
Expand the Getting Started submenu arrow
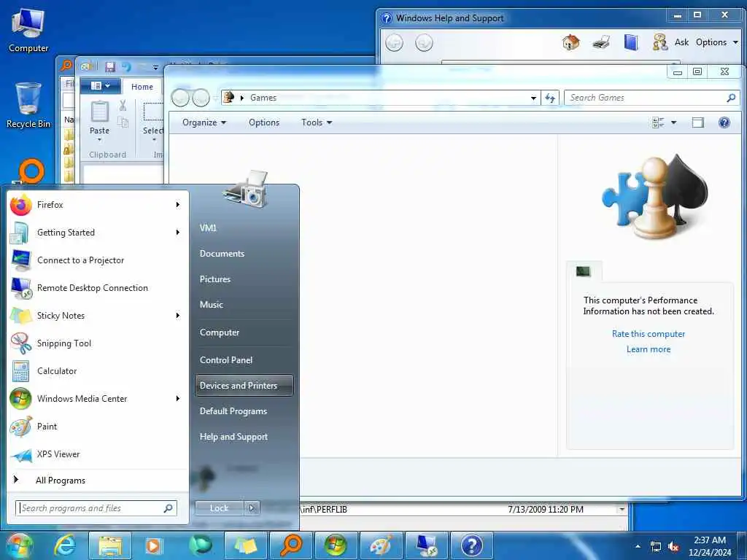[x=178, y=233]
